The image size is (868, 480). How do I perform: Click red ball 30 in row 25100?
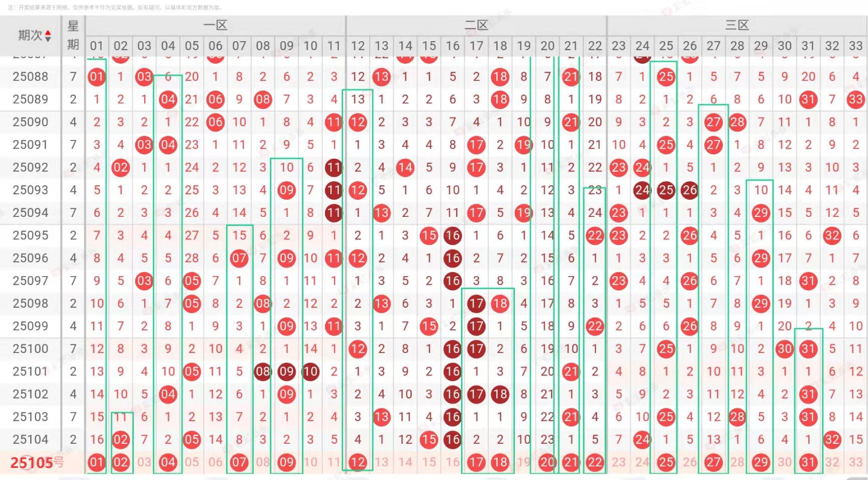click(785, 349)
